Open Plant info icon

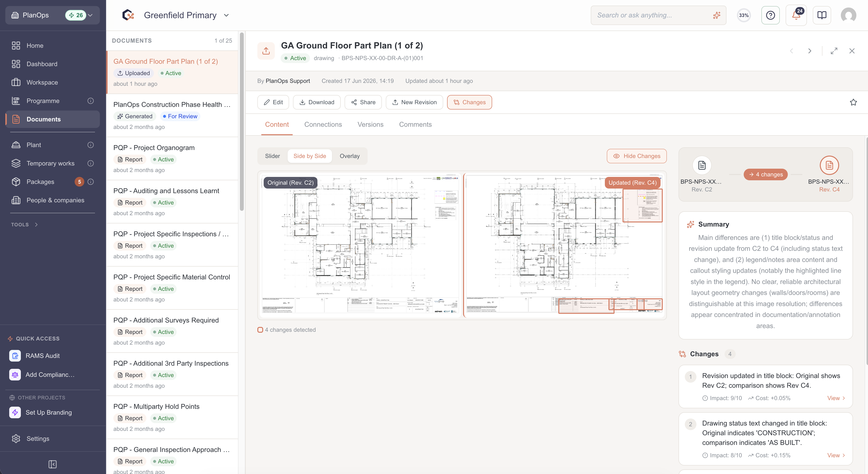(91, 145)
